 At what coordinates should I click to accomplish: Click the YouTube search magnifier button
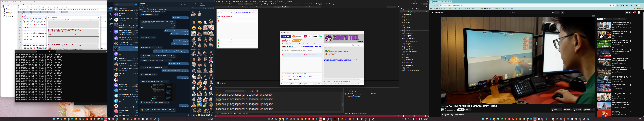[557, 13]
